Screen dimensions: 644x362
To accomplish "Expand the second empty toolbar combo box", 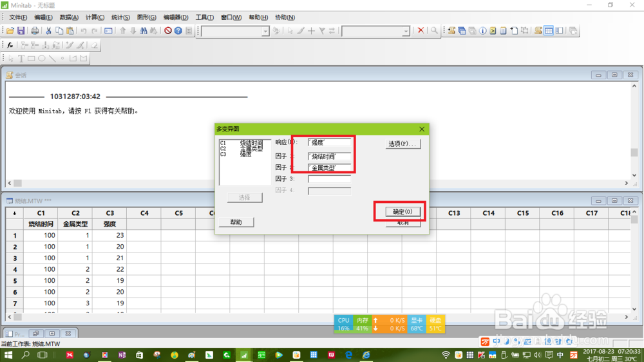I will 406,31.
